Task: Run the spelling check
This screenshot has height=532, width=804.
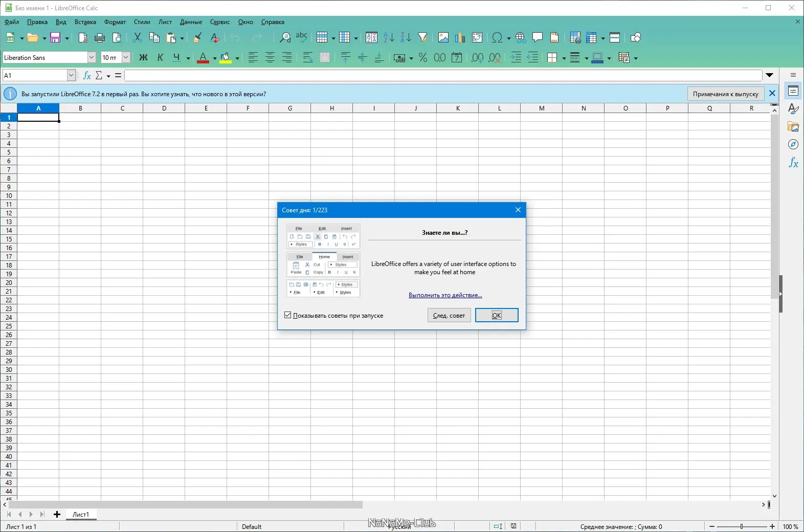Action: click(302, 37)
